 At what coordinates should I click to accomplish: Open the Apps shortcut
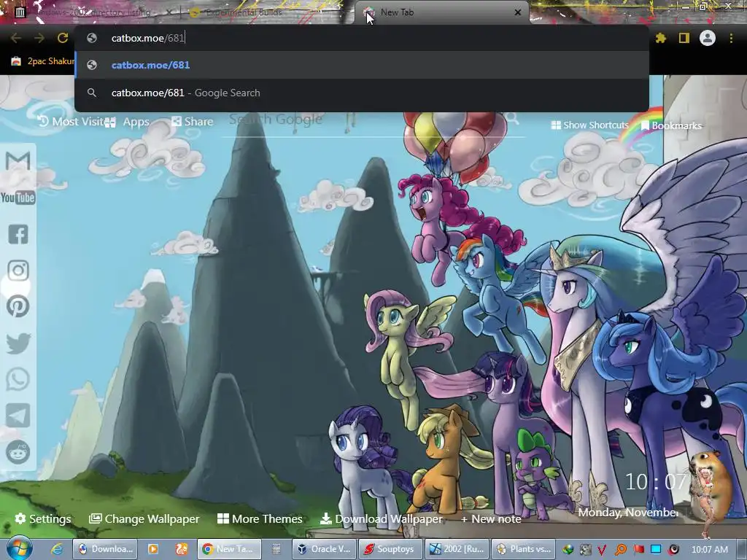(x=127, y=122)
